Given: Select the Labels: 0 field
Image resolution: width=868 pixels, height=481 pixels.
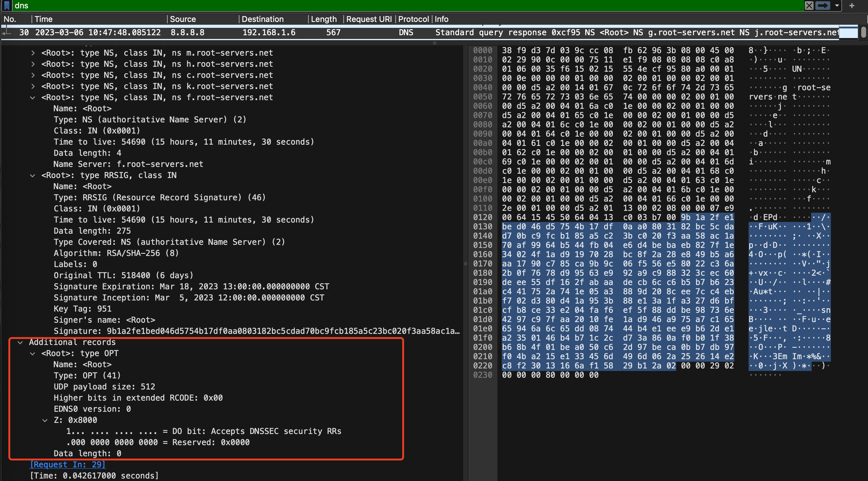Looking at the screenshot, I should click(x=75, y=264).
